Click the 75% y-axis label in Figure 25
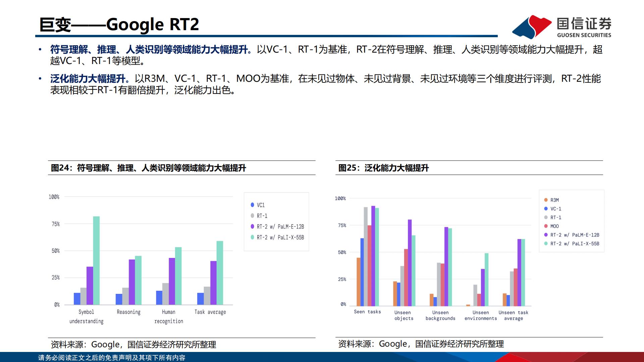 click(x=342, y=226)
